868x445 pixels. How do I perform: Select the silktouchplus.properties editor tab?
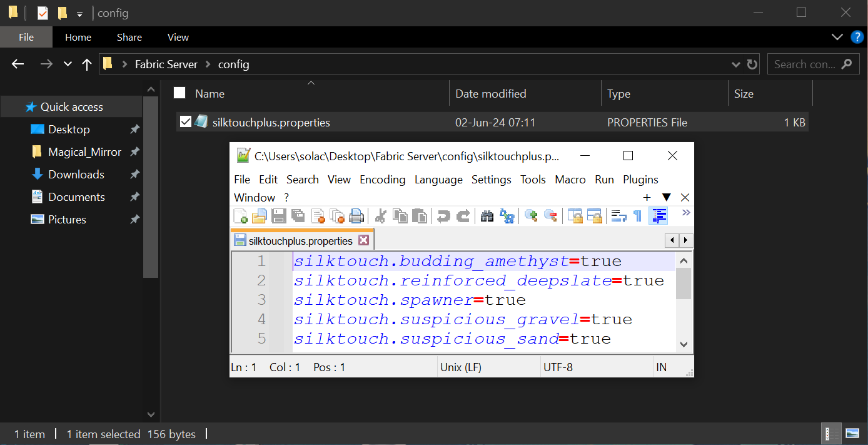[x=302, y=240]
